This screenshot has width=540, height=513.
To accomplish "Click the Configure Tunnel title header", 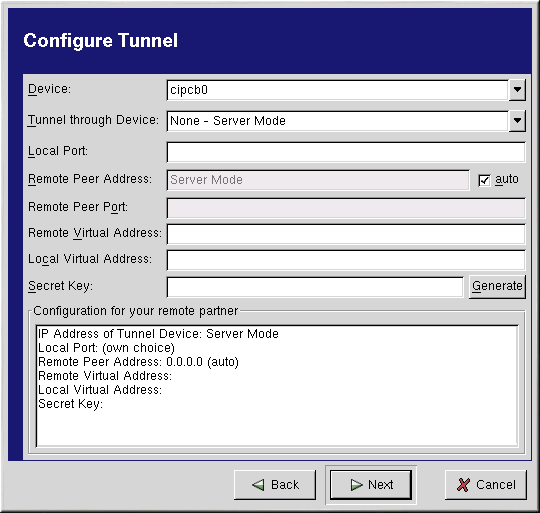I will tap(101, 41).
